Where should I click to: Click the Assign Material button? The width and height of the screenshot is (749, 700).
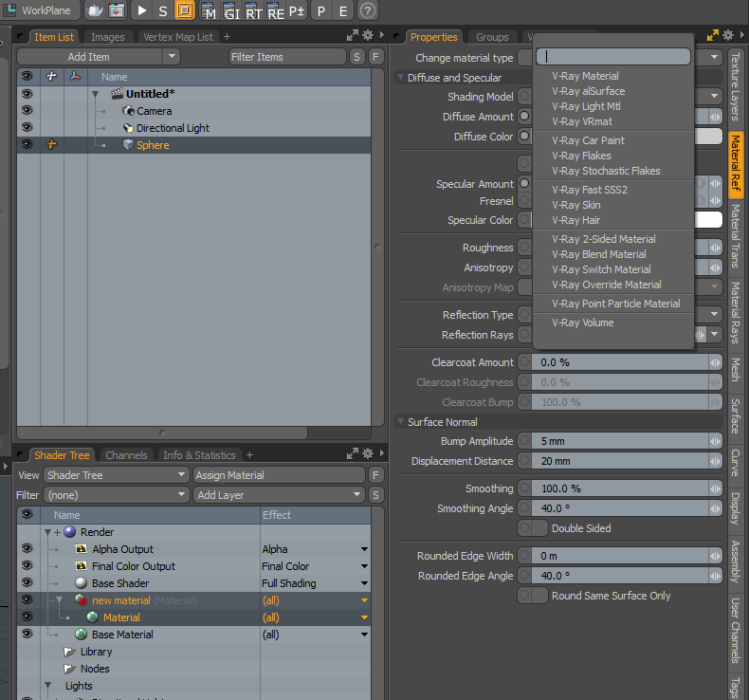click(x=279, y=475)
